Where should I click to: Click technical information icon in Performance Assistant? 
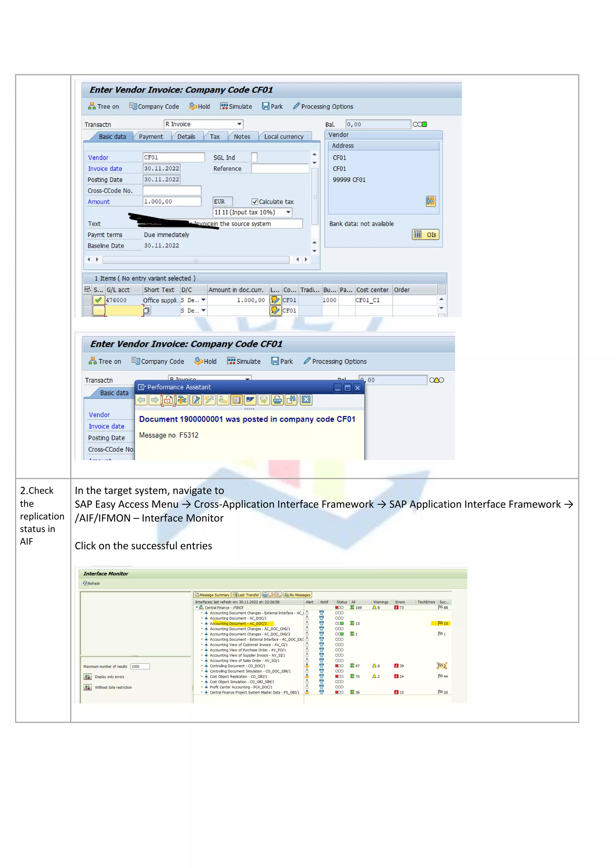(x=182, y=400)
